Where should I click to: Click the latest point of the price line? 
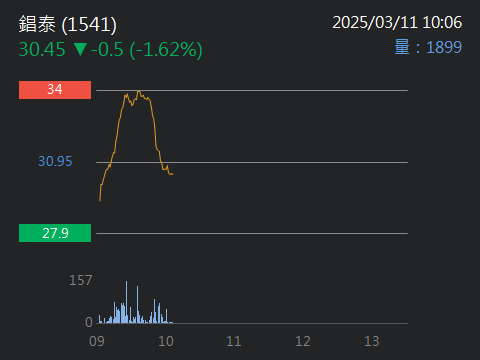tap(172, 174)
